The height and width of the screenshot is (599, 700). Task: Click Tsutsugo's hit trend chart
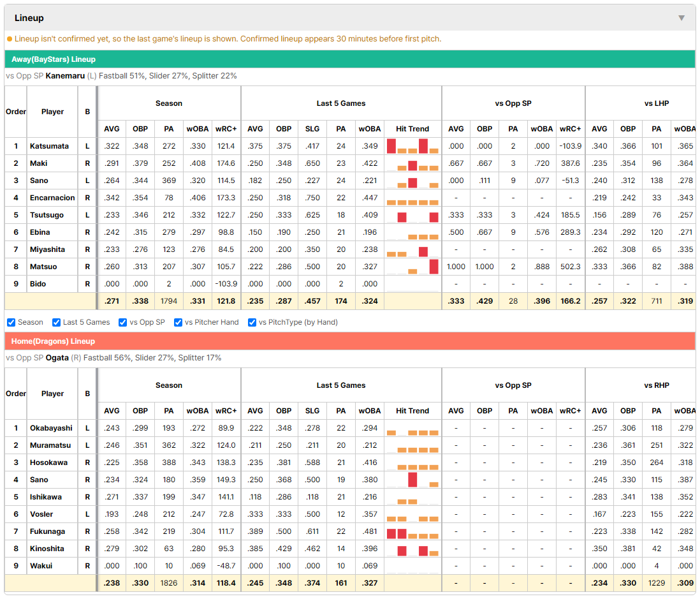tap(412, 215)
